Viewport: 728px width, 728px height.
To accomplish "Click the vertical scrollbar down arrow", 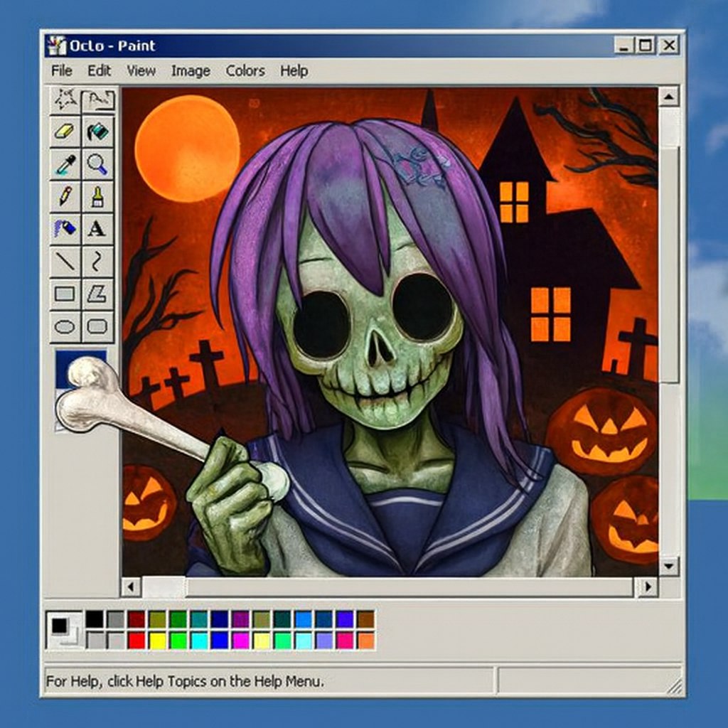I will [668, 566].
